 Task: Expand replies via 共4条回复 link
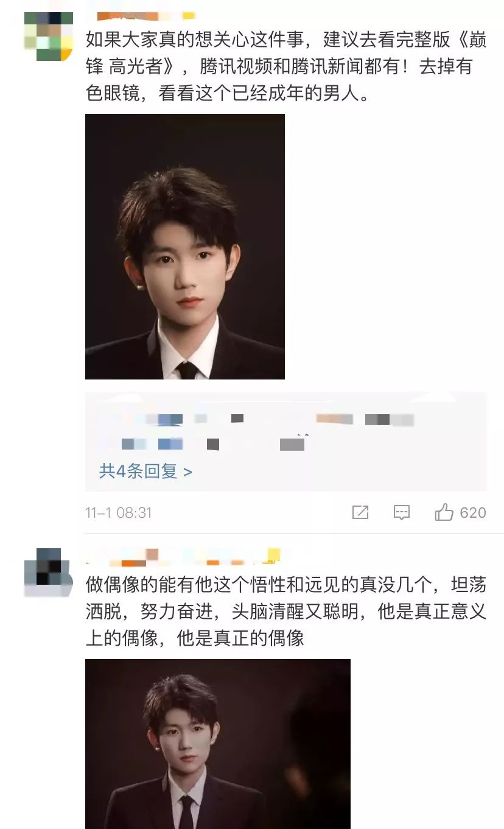(145, 471)
